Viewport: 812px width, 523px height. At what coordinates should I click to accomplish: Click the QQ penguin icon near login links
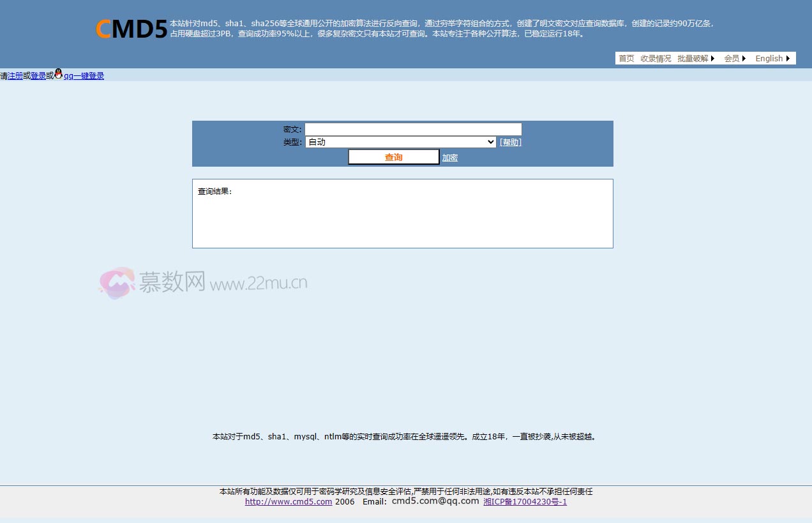point(58,73)
